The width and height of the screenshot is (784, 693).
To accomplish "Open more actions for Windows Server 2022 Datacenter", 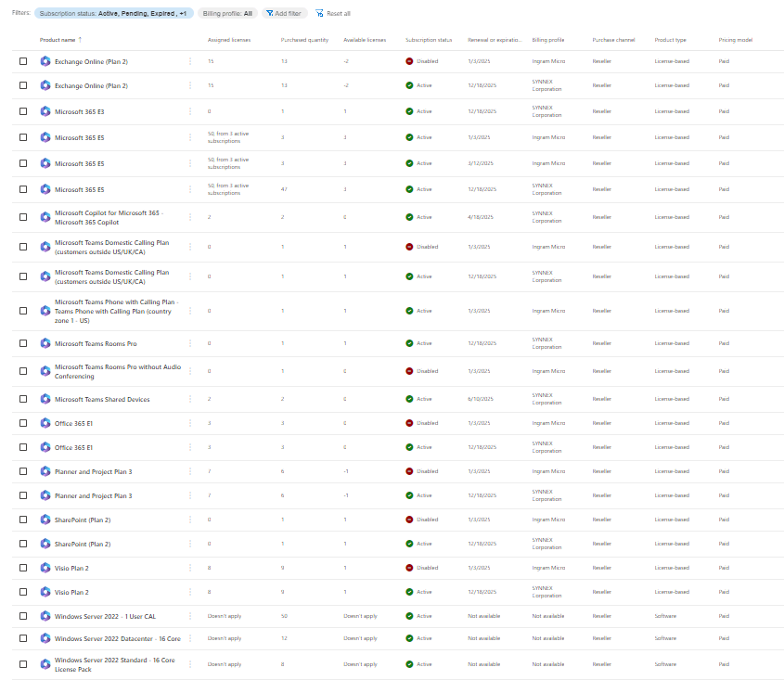I will [190, 638].
